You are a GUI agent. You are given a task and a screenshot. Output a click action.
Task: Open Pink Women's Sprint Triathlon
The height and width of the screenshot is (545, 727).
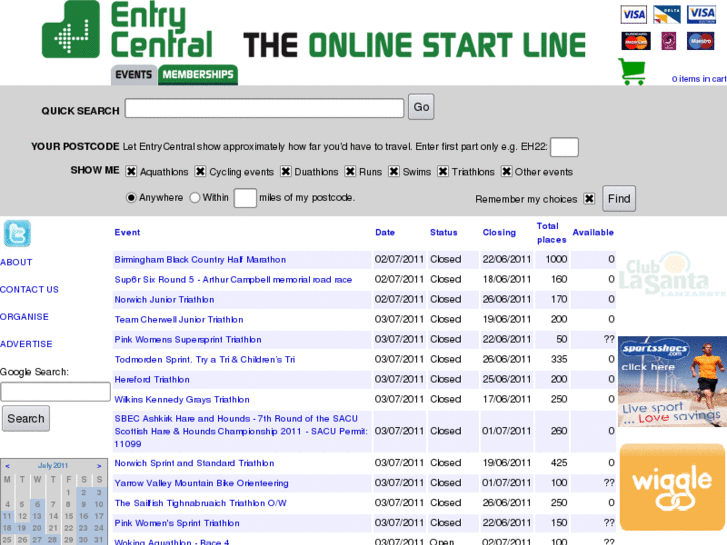coord(177,523)
